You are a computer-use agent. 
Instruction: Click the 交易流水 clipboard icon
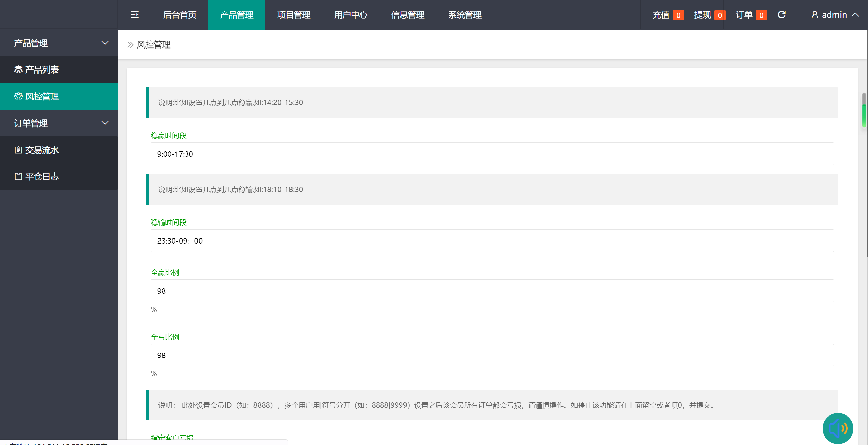click(x=18, y=150)
